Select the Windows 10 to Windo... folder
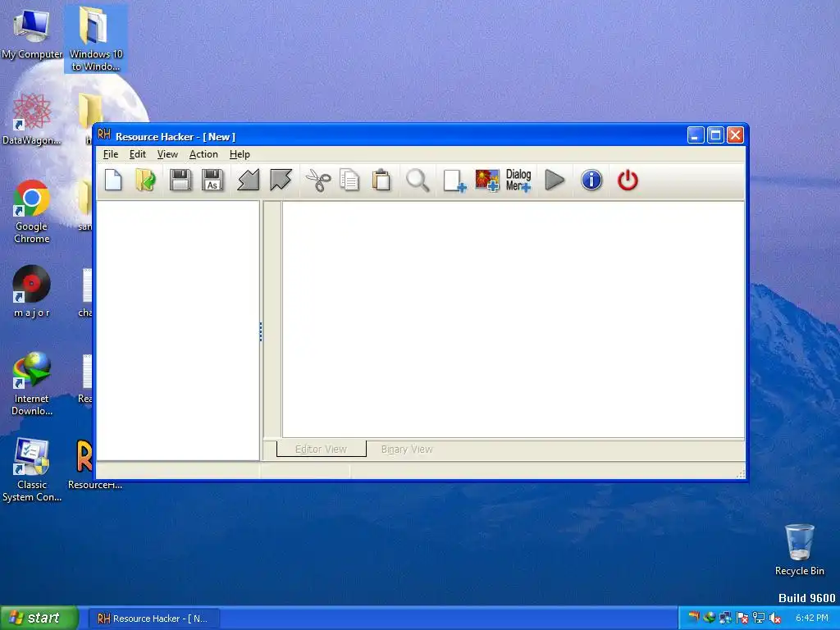The height and width of the screenshot is (630, 840). tap(96, 39)
